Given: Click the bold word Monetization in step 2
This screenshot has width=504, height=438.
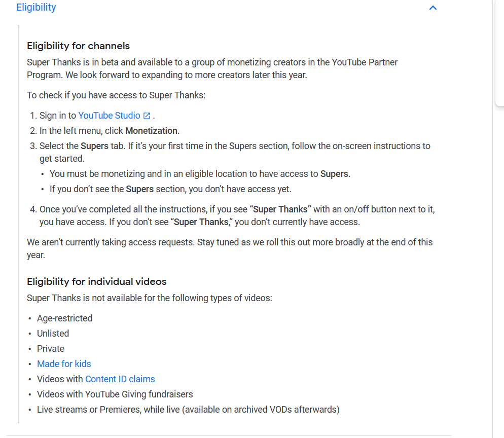Looking at the screenshot, I should point(151,131).
